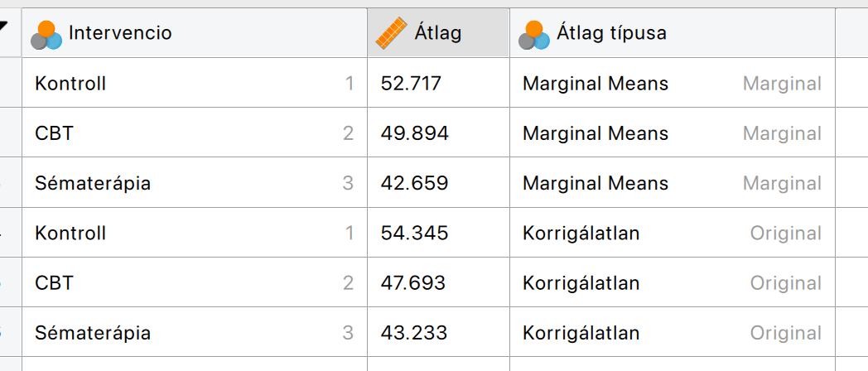The height and width of the screenshot is (371, 868).
Task: Click the cell containing 47.693
Action: 411,283
